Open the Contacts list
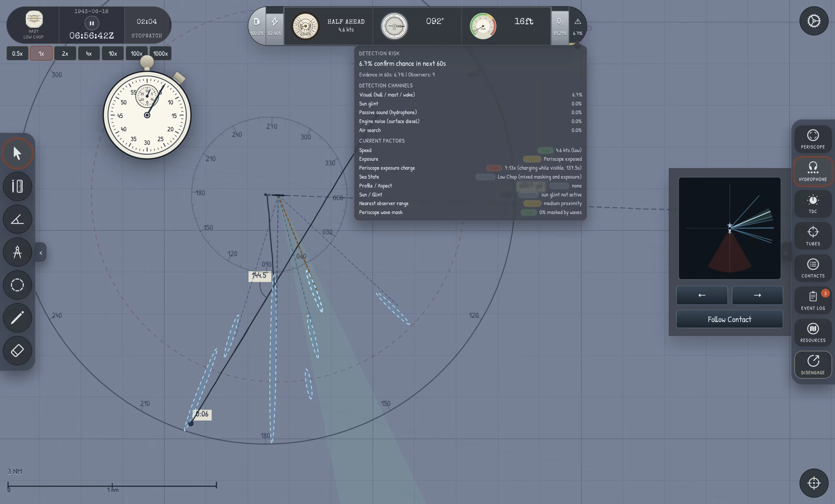 point(813,268)
